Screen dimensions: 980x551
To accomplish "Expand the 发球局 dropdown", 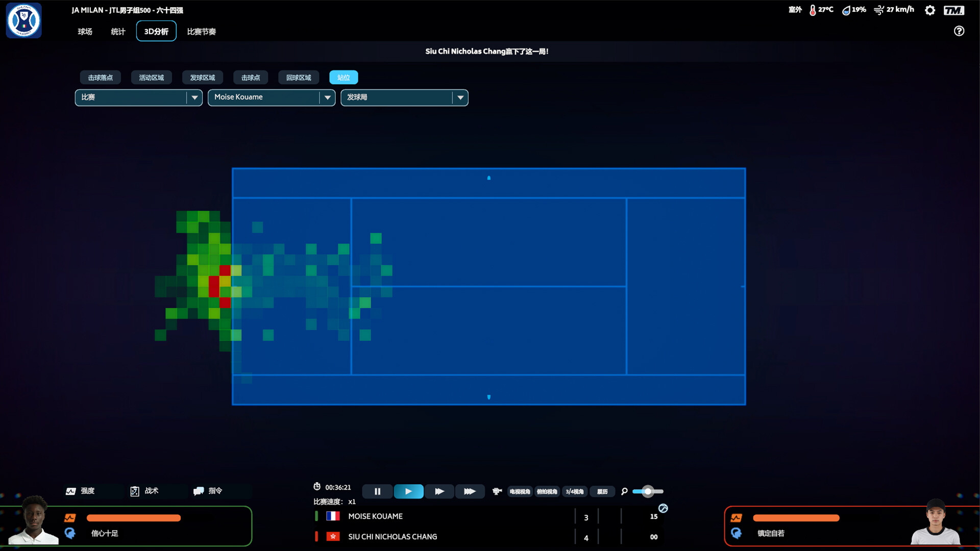I will click(x=460, y=97).
